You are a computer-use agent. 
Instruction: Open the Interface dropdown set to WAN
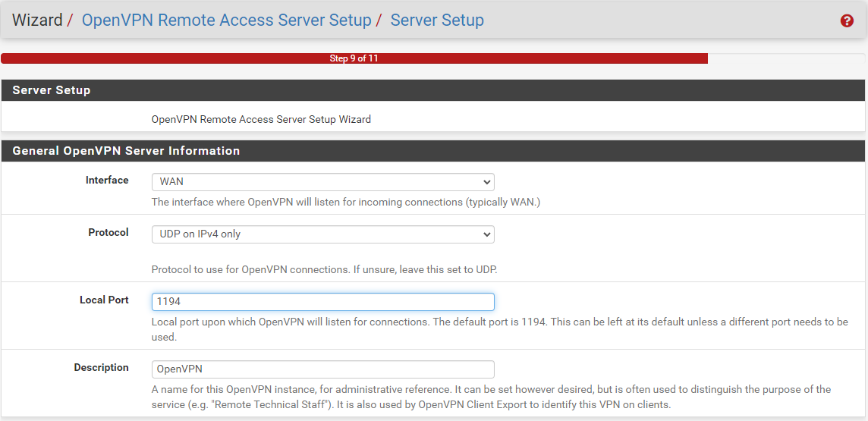tap(322, 182)
